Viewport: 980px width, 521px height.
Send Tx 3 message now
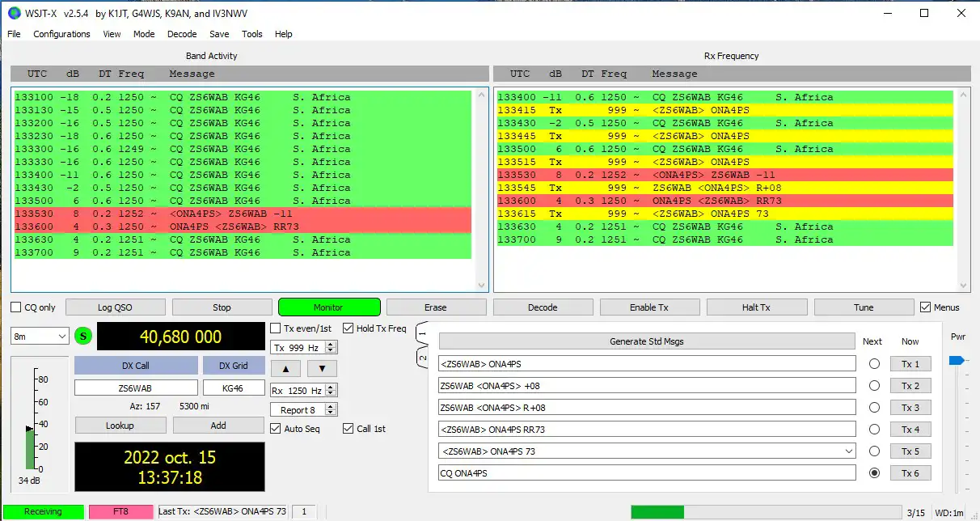pyautogui.click(x=910, y=408)
